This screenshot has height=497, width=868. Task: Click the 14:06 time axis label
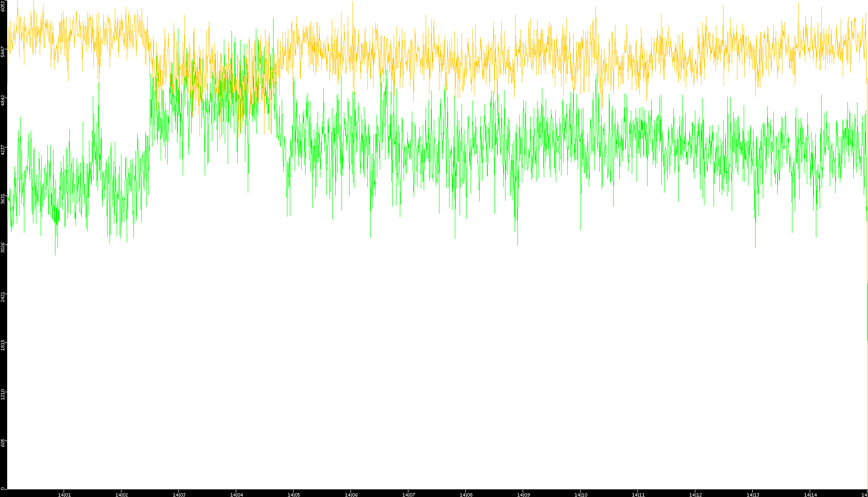(x=351, y=495)
